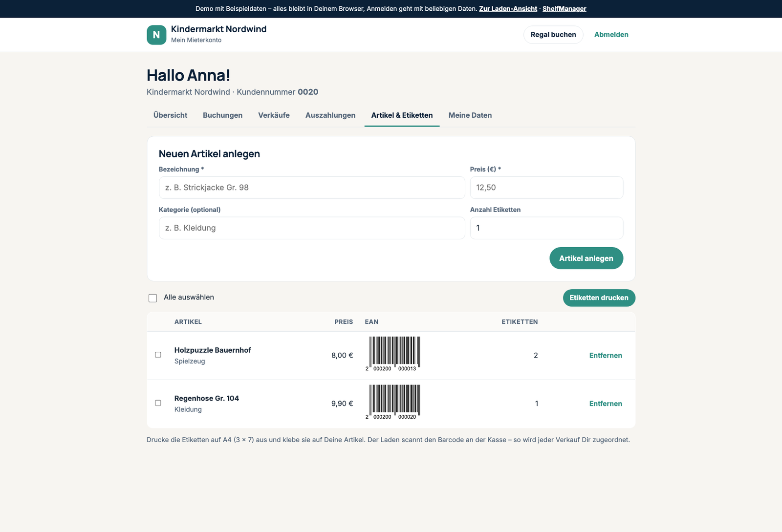This screenshot has width=782, height=532.
Task: Open the Zur Laden-Ansicht link
Action: click(508, 9)
